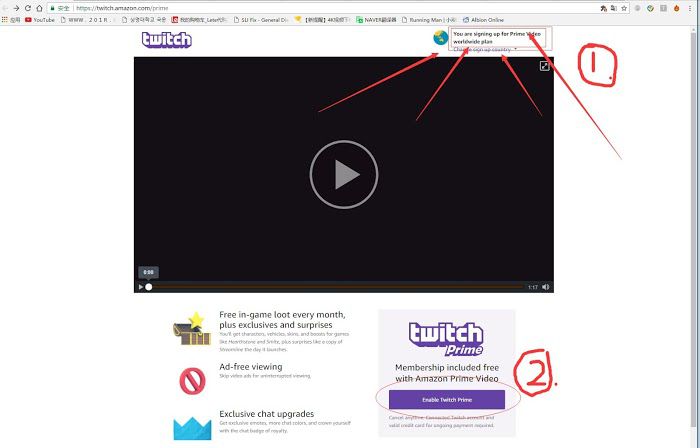The image size is (700, 448).
Task: Open the YouTube bookmark
Action: (40, 20)
